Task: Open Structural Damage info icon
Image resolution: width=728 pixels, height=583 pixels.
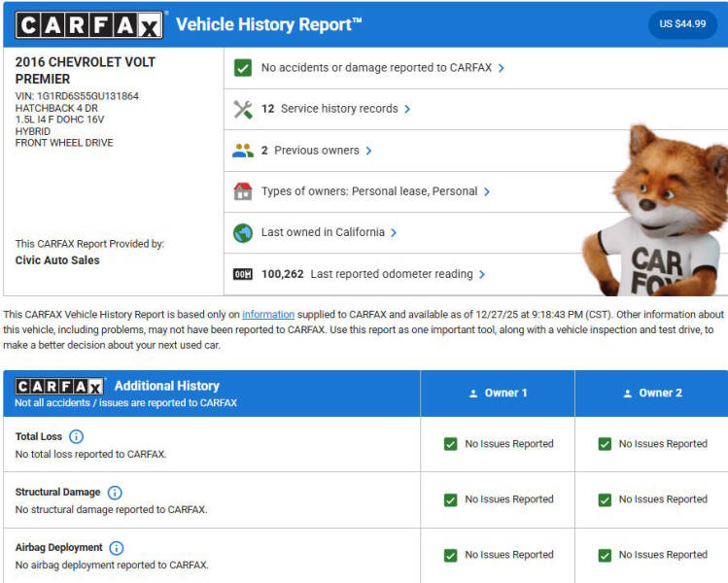Action: point(115,493)
